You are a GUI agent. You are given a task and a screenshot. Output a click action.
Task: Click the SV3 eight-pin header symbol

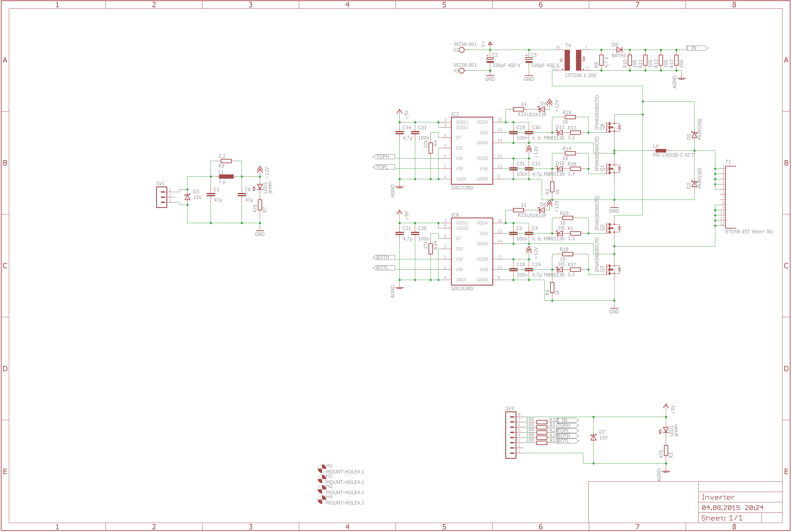[511, 435]
